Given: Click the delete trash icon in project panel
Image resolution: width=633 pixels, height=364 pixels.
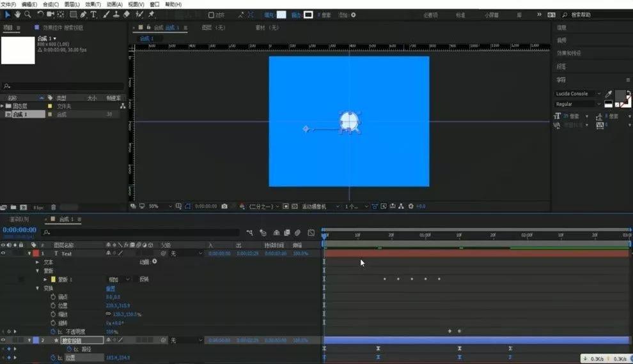Looking at the screenshot, I should (53, 207).
